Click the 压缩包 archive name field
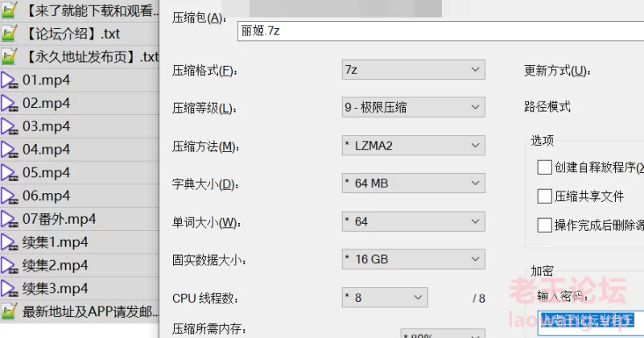The image size is (644, 338). coord(440,31)
